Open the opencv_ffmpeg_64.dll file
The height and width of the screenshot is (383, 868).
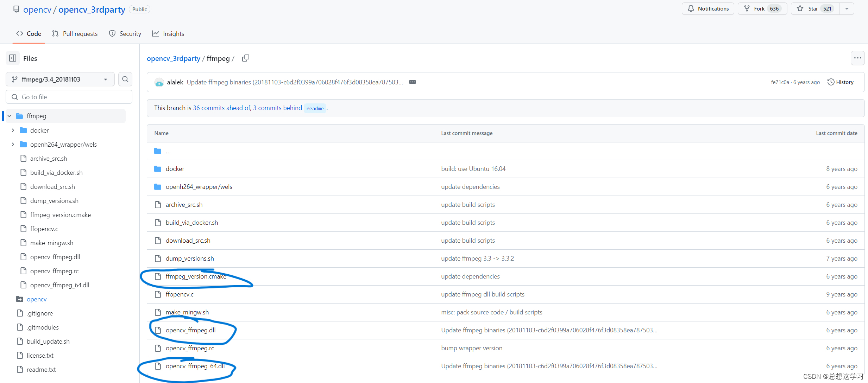pyautogui.click(x=195, y=366)
